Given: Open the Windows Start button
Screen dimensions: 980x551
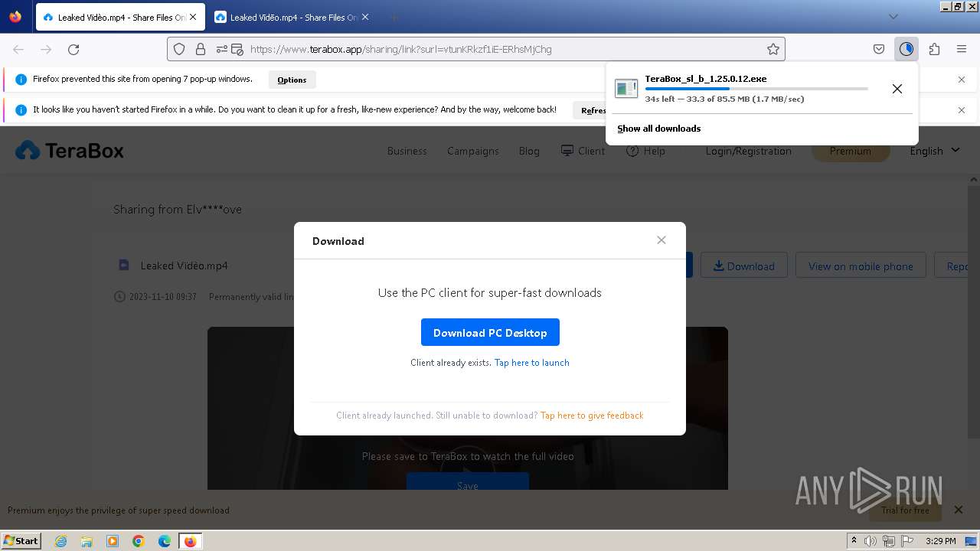Looking at the screenshot, I should 21,540.
